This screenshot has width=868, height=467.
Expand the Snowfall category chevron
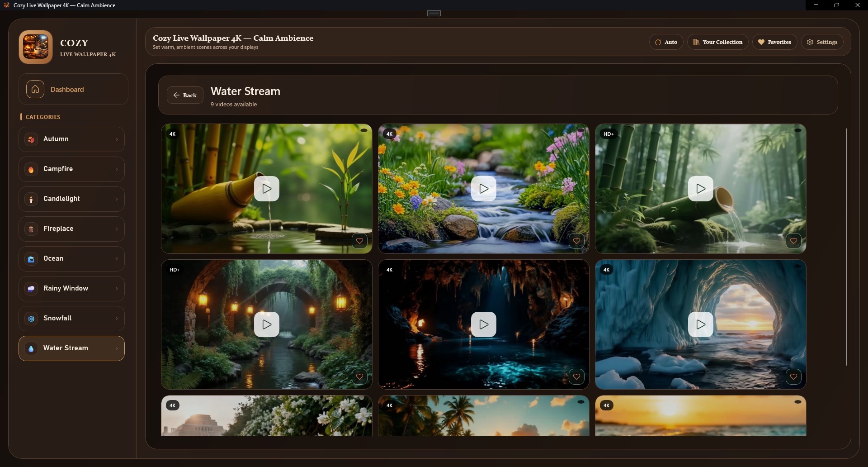click(117, 319)
